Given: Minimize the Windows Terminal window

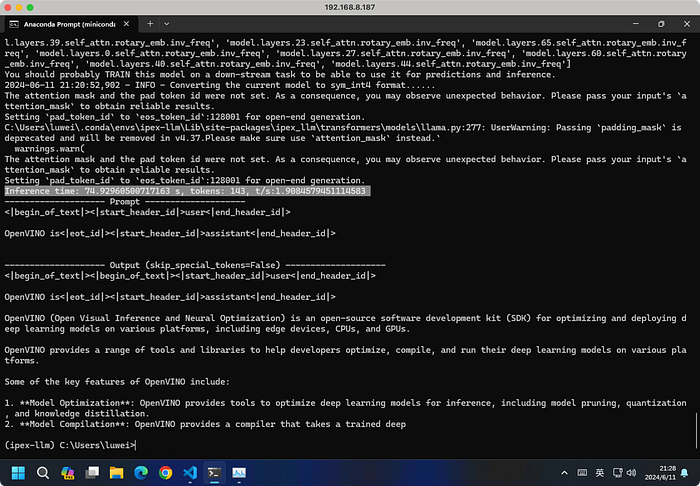Looking at the screenshot, I should [636, 24].
